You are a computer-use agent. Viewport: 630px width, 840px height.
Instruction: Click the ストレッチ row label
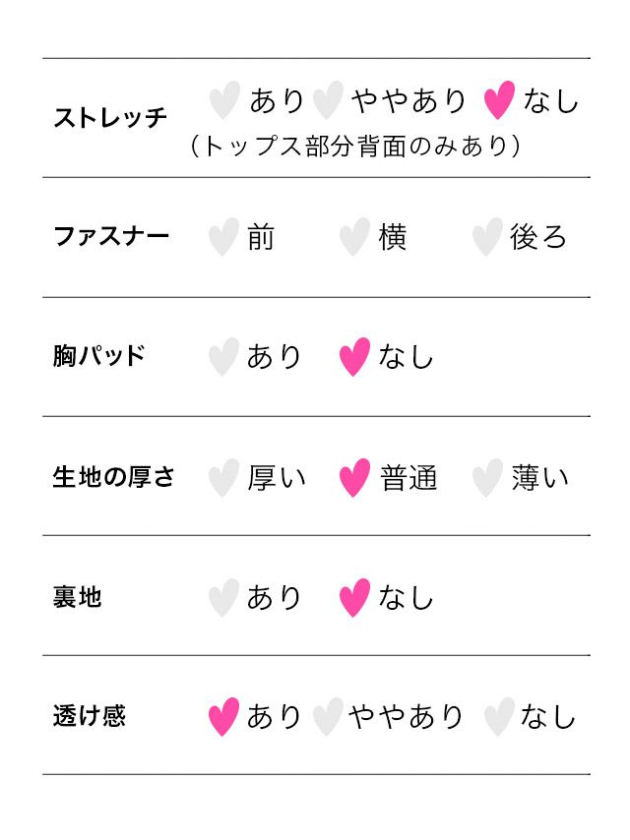click(110, 118)
